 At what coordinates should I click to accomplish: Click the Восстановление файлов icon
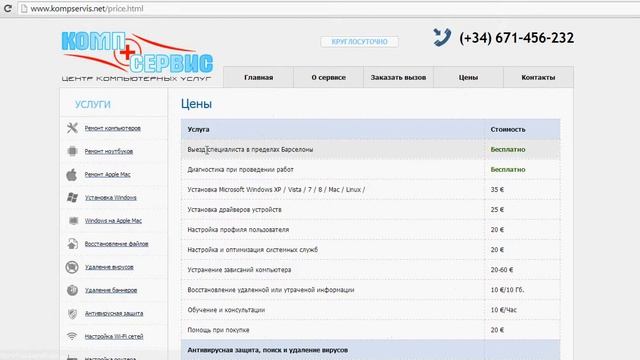pyautogui.click(x=72, y=244)
